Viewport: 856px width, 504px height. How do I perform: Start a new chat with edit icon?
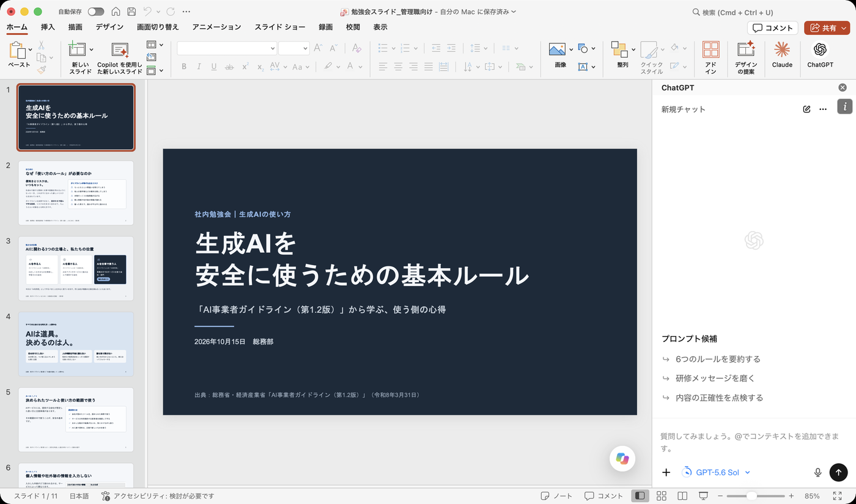[806, 109]
